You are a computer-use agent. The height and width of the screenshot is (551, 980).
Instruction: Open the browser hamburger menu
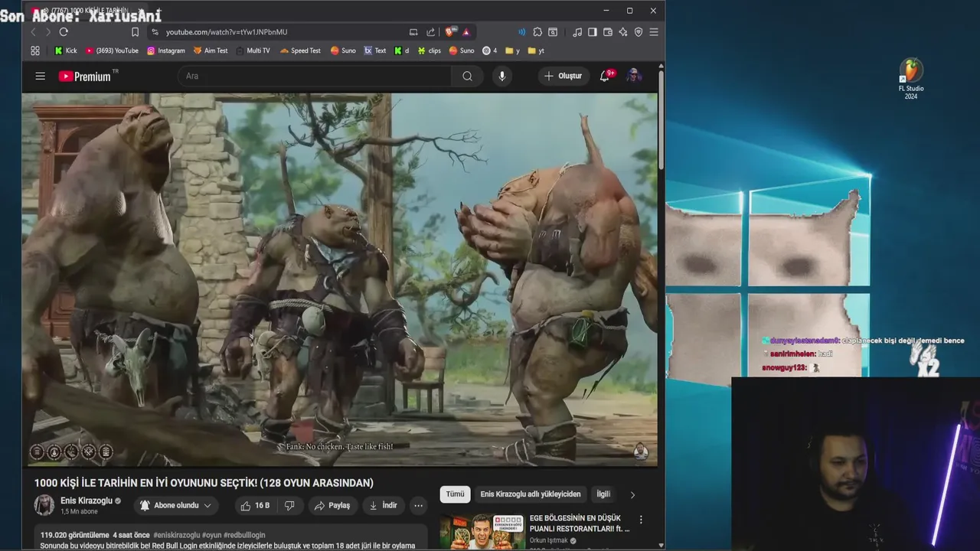point(654,32)
